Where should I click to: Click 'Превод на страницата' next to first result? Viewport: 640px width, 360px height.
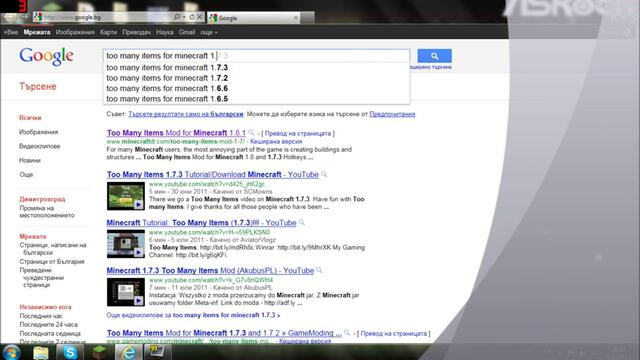[298, 133]
